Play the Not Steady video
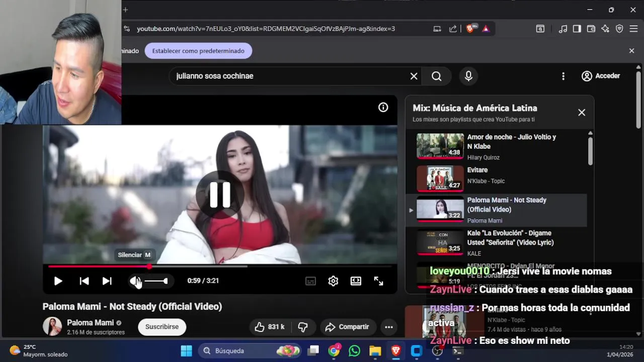The height and width of the screenshot is (362, 644). tap(58, 281)
